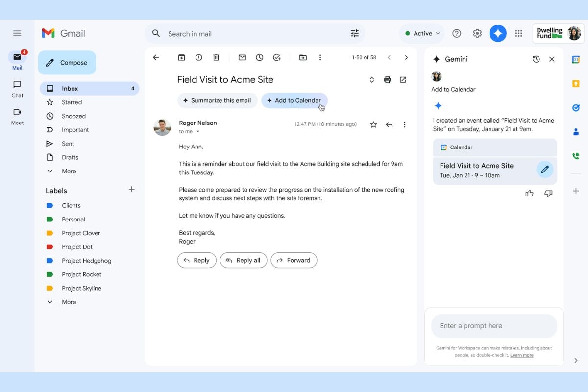Open Google Keep side panel icon
Viewport: 588px width, 392px height.
pyautogui.click(x=576, y=84)
